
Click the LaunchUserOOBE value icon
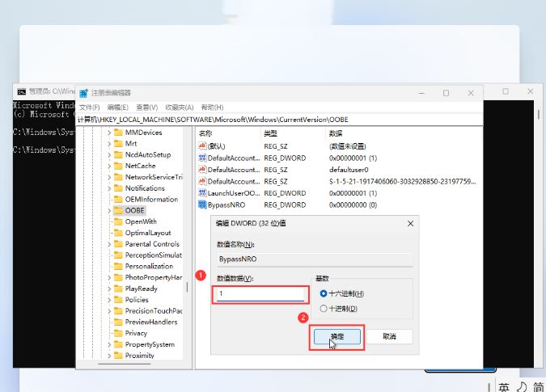tap(202, 193)
